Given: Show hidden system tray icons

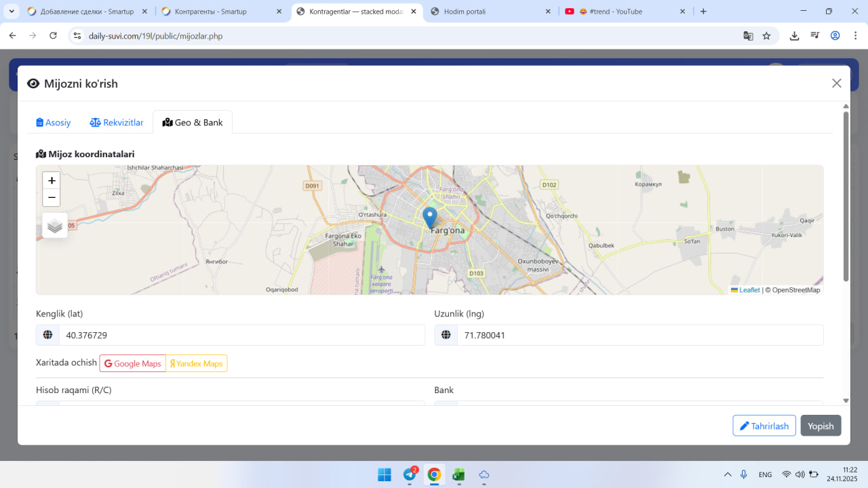Looking at the screenshot, I should [x=728, y=474].
